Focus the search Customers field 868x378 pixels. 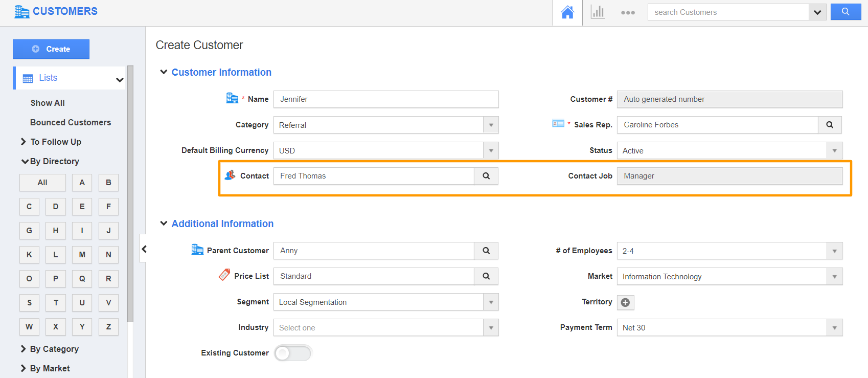tap(728, 12)
